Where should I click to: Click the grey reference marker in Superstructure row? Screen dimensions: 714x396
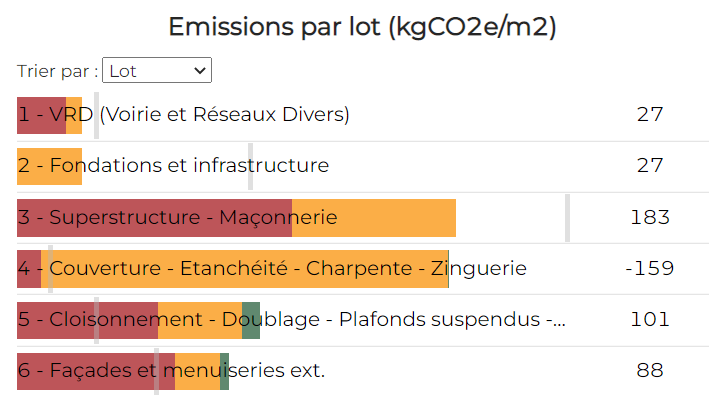pyautogui.click(x=567, y=218)
